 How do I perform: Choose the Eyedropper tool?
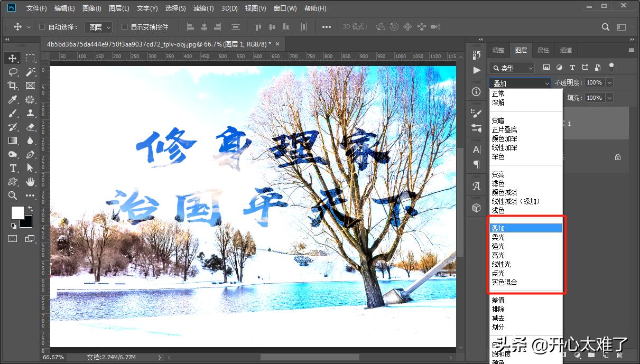pyautogui.click(x=13, y=99)
